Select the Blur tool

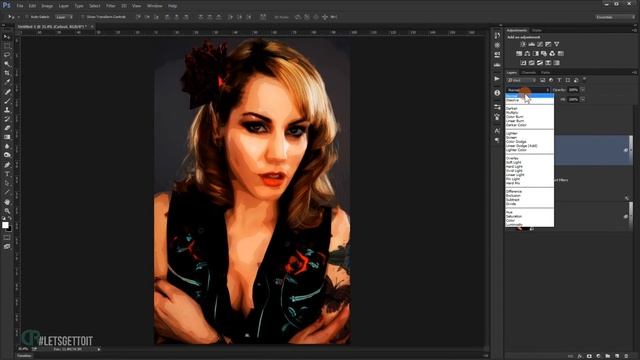[7, 146]
